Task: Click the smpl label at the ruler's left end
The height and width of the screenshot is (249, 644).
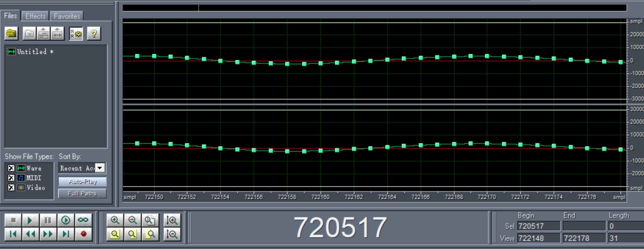Action: [x=130, y=197]
